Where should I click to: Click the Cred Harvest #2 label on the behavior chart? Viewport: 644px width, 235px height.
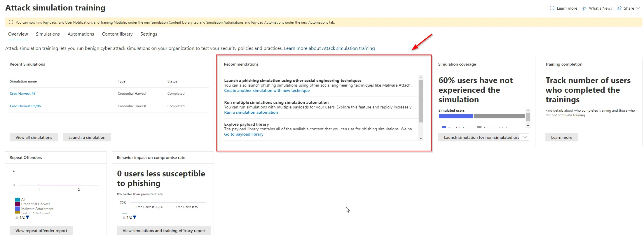187,207
